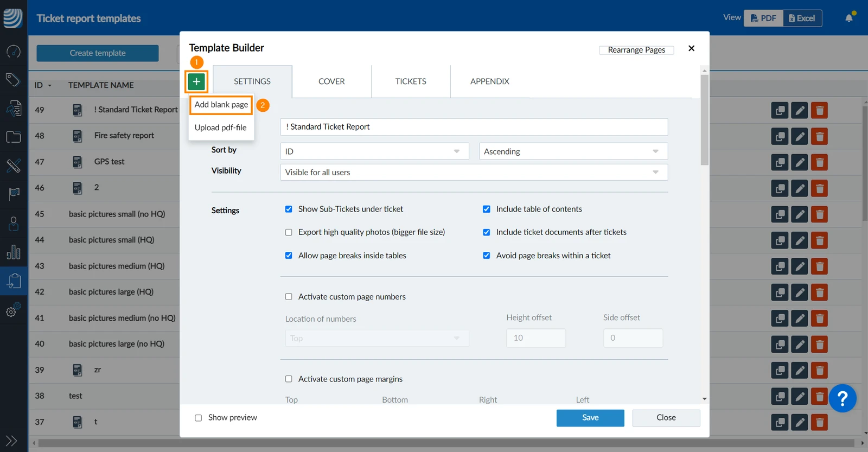Duplicate template 45 using copy icon

tap(780, 214)
